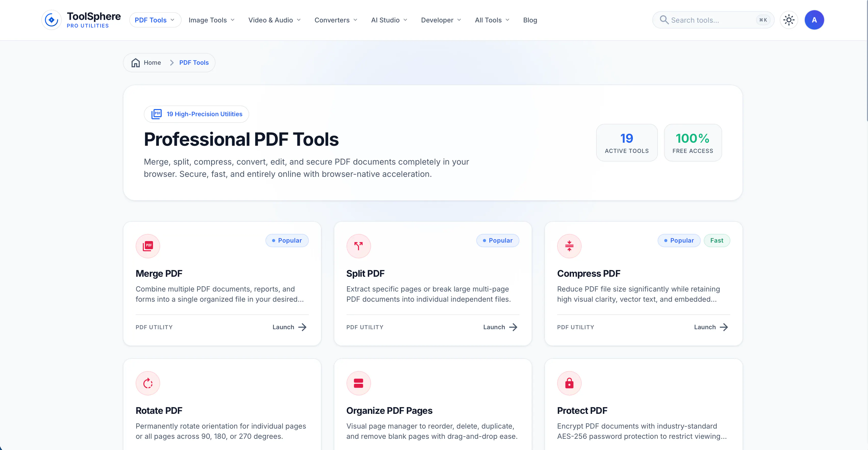Expand the AI Studio dropdown
Viewport: 868px width, 450px height.
click(389, 20)
